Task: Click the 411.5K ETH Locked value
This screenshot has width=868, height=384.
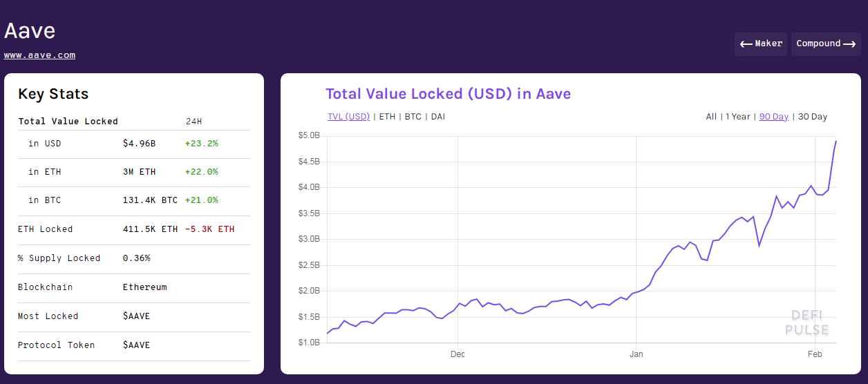Action: [x=150, y=229]
